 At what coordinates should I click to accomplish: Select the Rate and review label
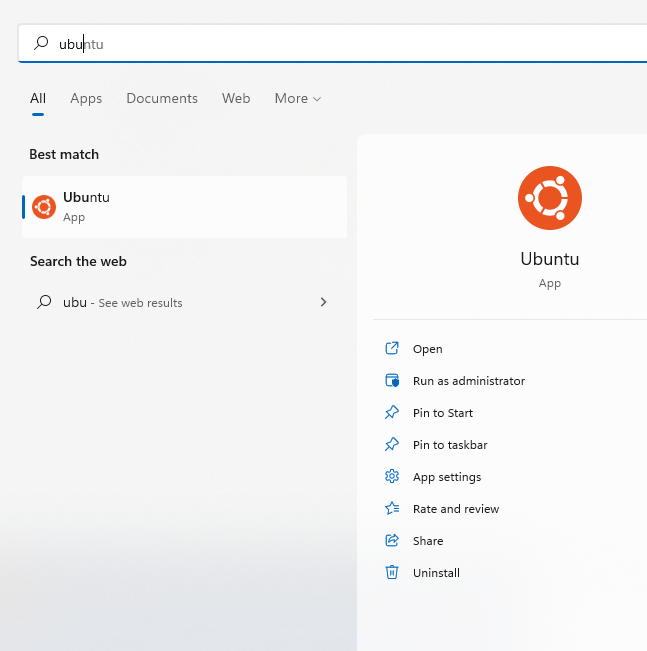[456, 509]
